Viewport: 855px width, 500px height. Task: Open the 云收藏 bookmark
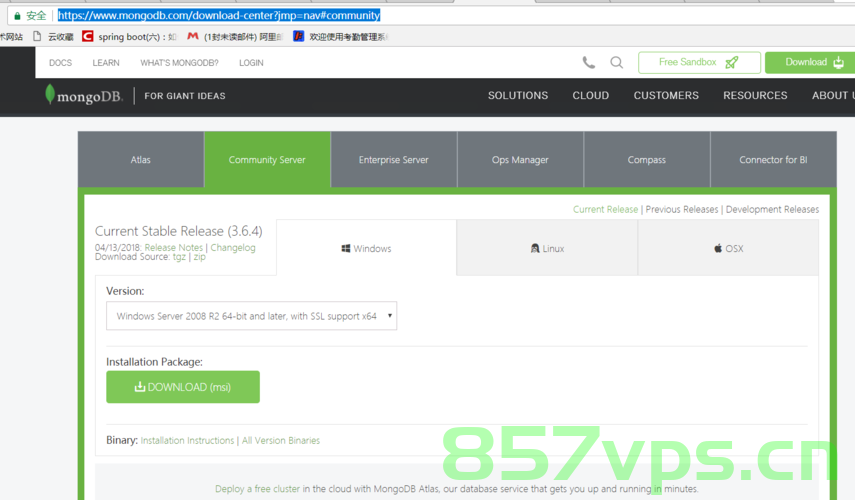coord(53,37)
